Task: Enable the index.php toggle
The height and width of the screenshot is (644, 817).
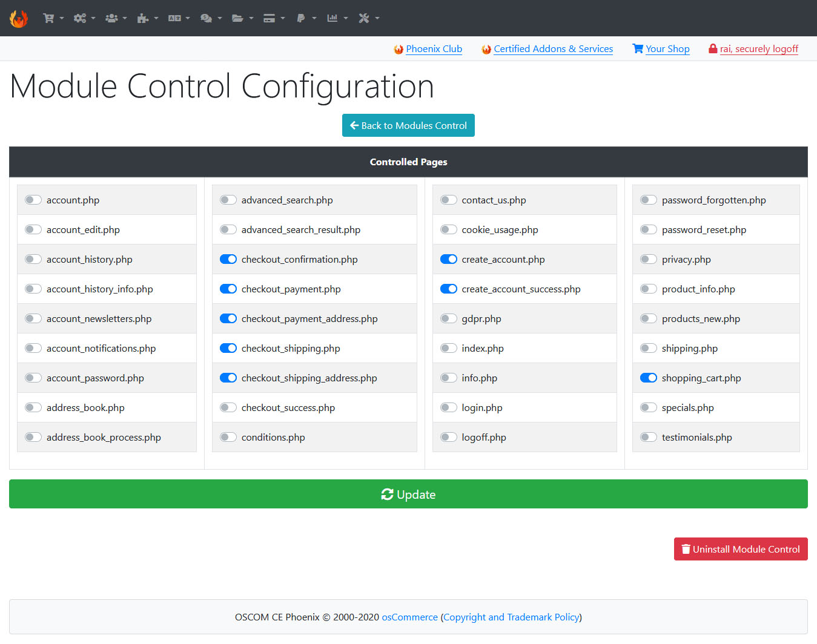Action: [x=449, y=348]
